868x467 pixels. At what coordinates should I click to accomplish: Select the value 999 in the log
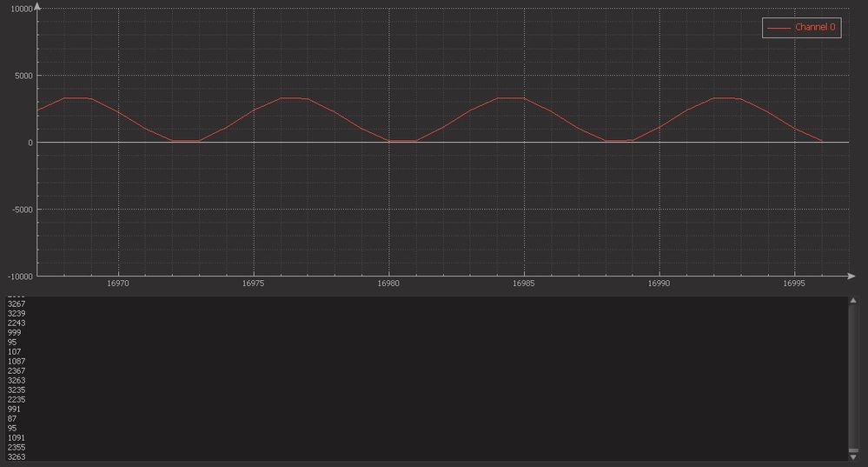pos(14,332)
